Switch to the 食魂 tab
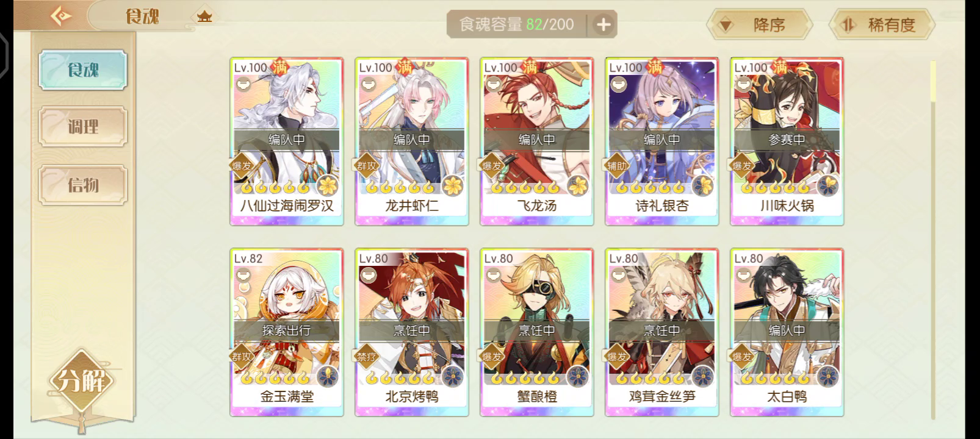Viewport: 980px width, 439px height. click(83, 70)
